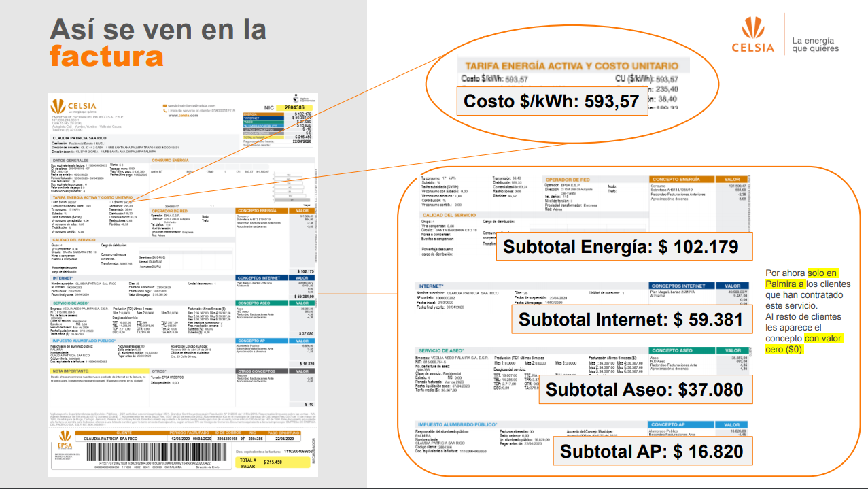Image resolution: width=868 pixels, height=489 pixels.
Task: Click 'Por ahora' at the note's start
Action: tap(786, 273)
